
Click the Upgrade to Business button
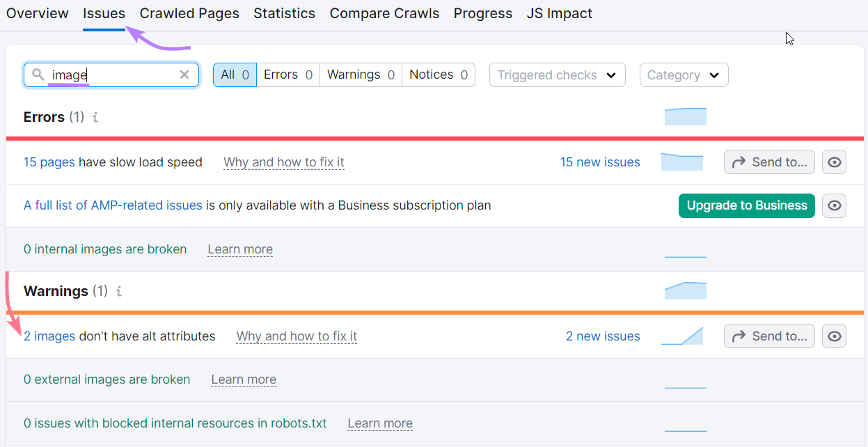pyautogui.click(x=746, y=205)
